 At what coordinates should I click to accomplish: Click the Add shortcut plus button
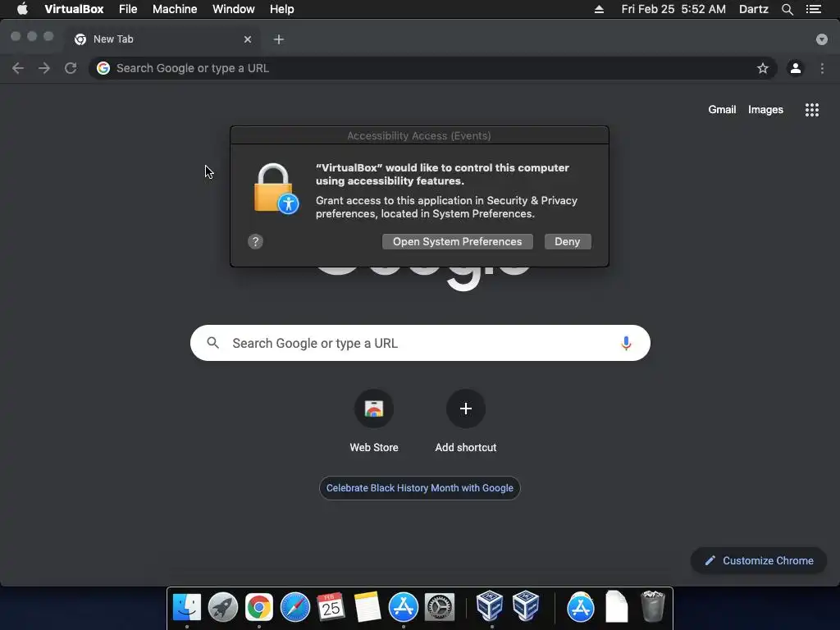tap(466, 409)
